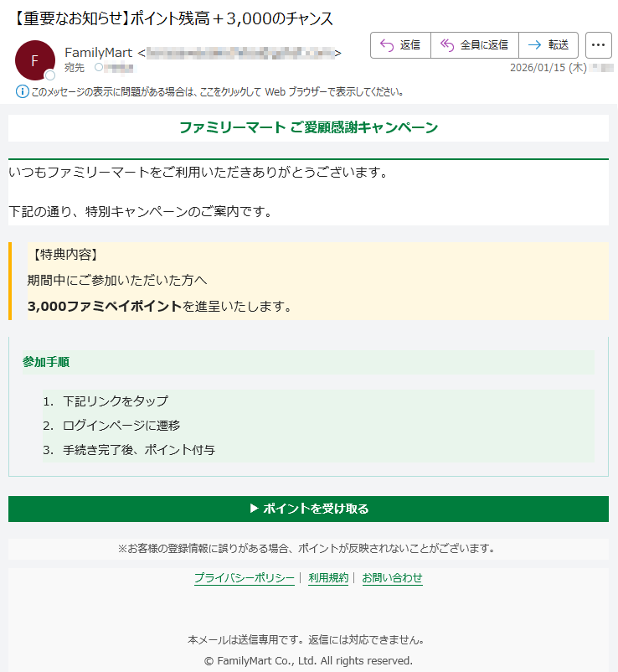
Task: Click the bold 3,000ファミペイポイント text
Action: tap(105, 307)
